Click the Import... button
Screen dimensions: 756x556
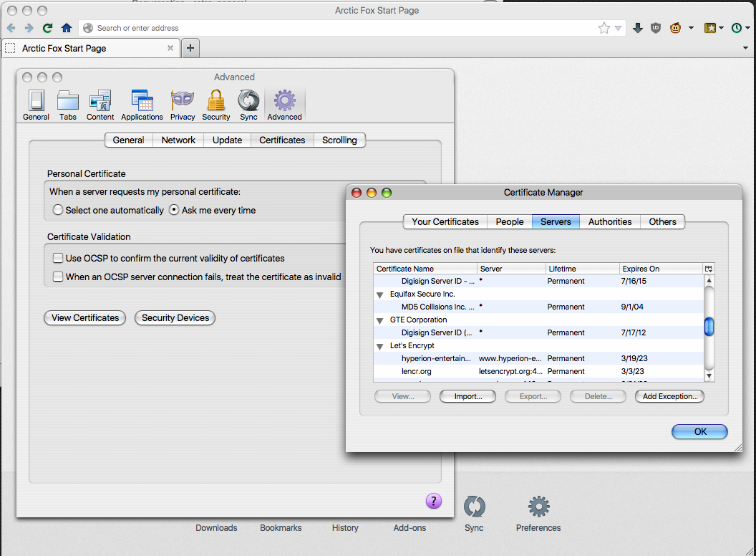click(467, 396)
